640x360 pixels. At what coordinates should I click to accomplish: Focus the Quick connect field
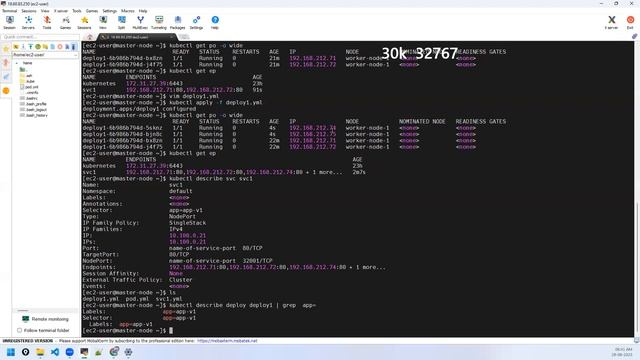tap(40, 37)
